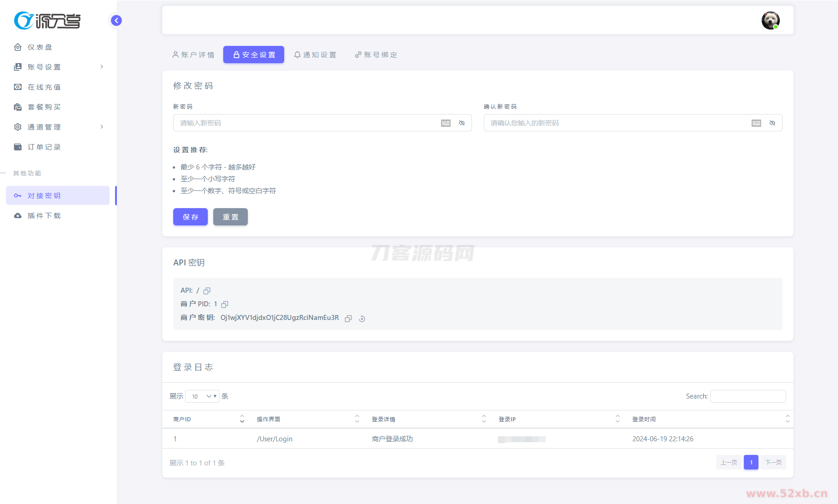Image resolution: width=838 pixels, height=504 pixels.
Task: Collapse the sidebar with the arrow button
Action: click(x=116, y=20)
